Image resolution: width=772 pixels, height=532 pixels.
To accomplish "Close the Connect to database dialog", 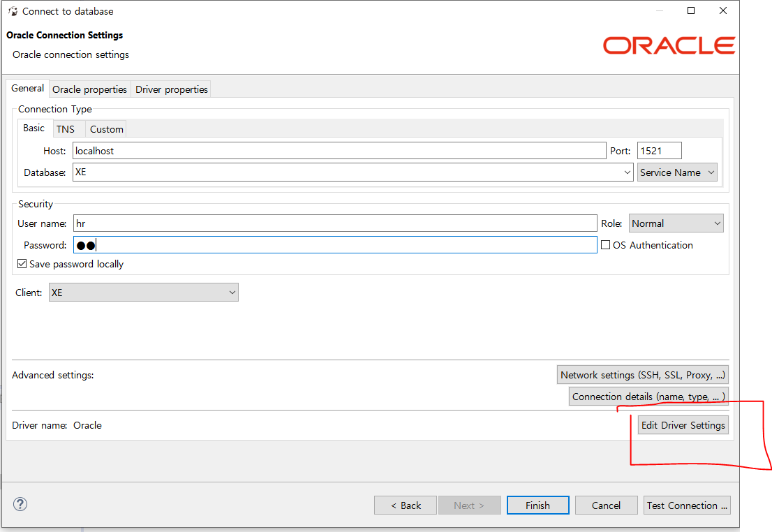I will 722,11.
